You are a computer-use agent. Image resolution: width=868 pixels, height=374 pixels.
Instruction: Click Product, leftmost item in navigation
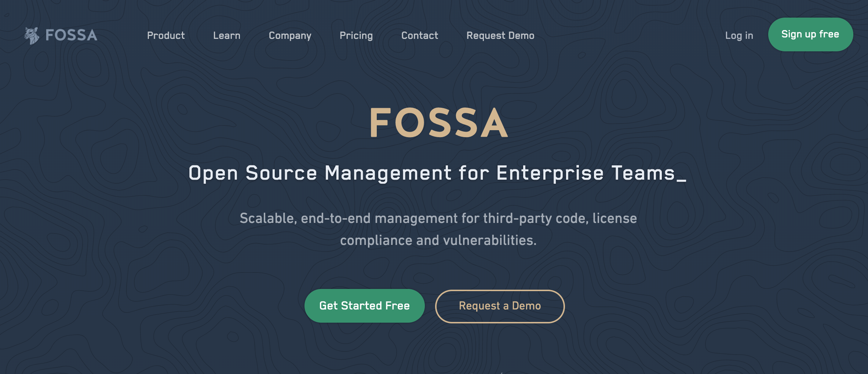[x=166, y=35]
